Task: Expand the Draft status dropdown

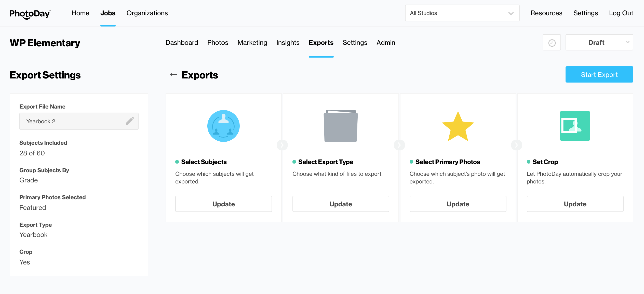Action: point(599,43)
